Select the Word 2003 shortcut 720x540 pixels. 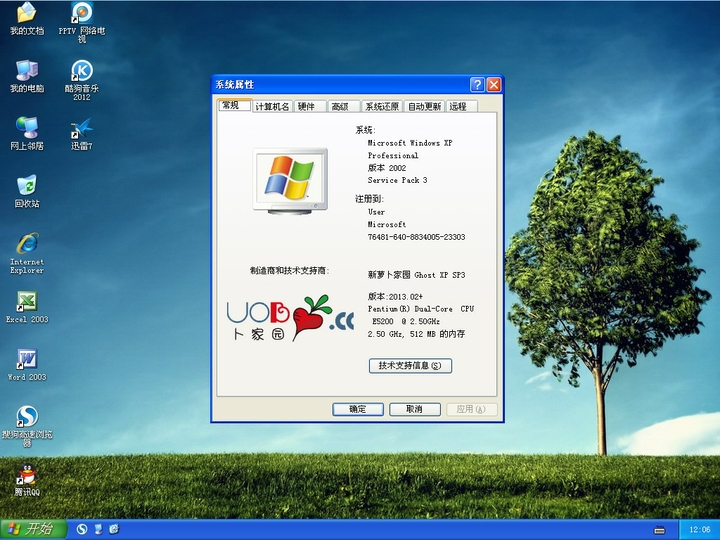(x=27, y=365)
